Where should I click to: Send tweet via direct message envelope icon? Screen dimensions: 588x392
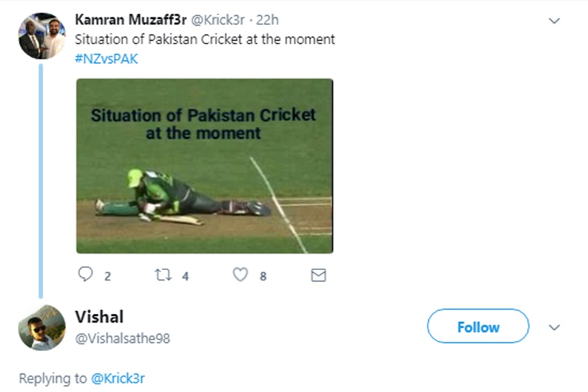[318, 276]
